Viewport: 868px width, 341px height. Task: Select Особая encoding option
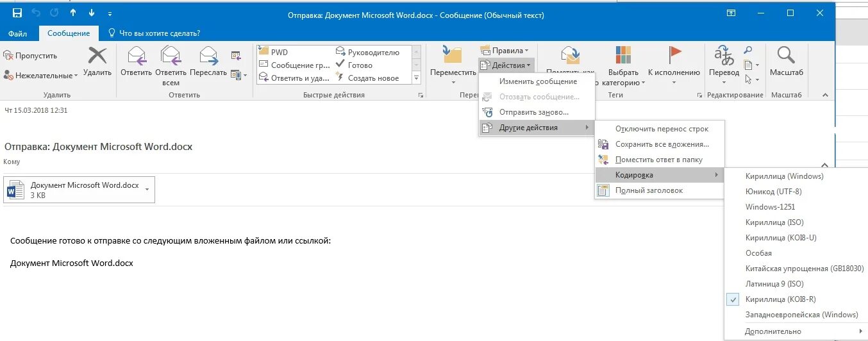point(796,253)
